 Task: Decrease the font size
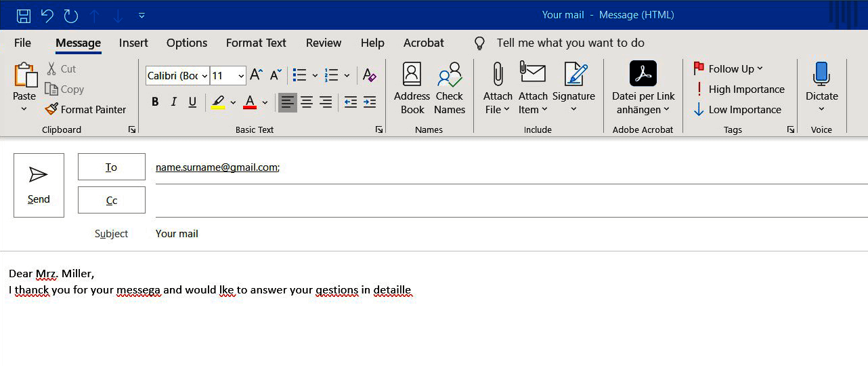[x=276, y=75]
